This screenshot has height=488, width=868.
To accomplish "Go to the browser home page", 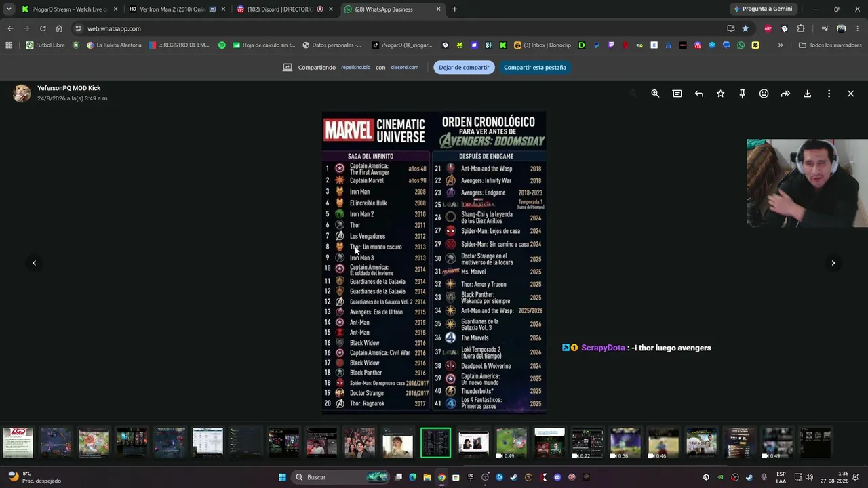I will (x=59, y=28).
